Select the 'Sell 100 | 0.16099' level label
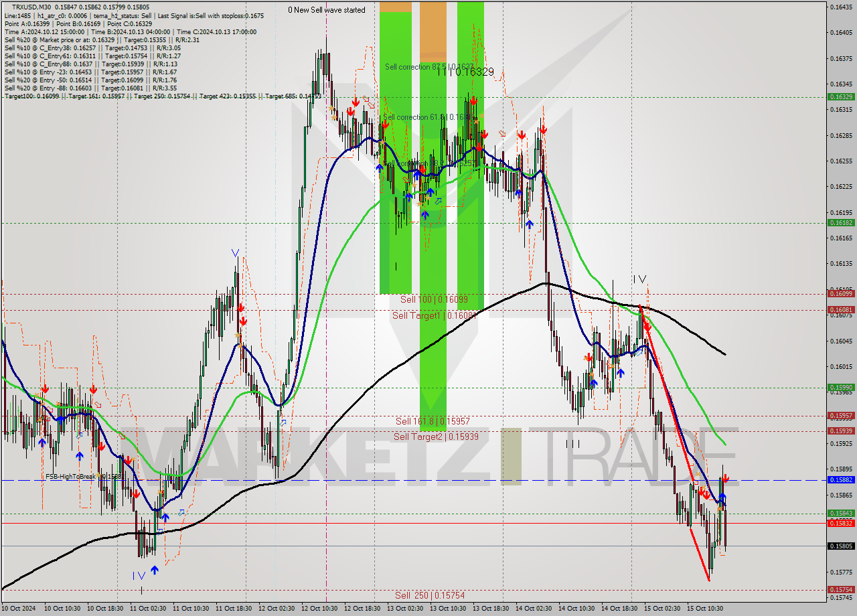Screen dimensions: 857x616 tap(434, 299)
